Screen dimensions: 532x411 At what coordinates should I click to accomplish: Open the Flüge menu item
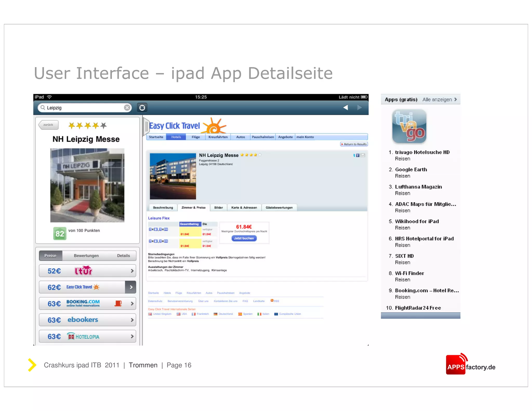[x=196, y=137]
